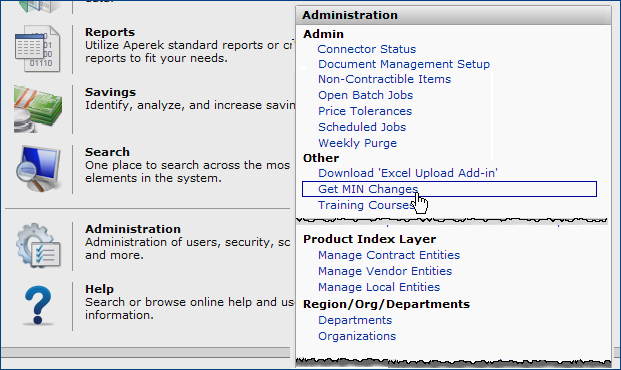Open the Help heading

99,289
